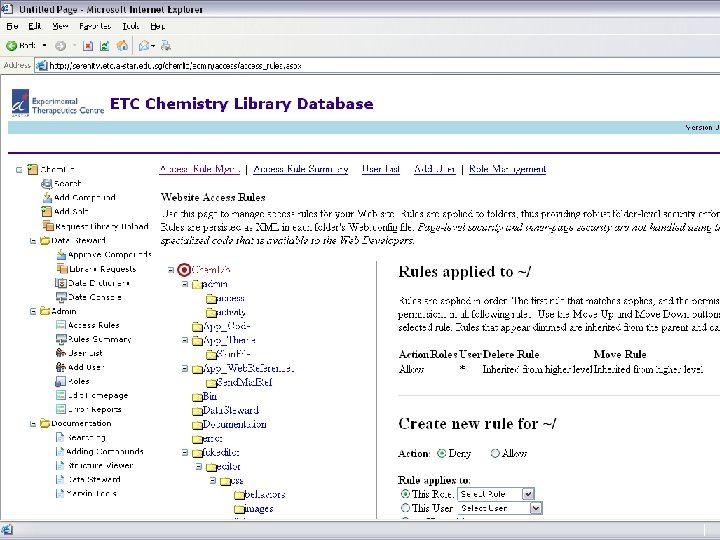Click the Data Dictionary icon
Screen dimensions: 720x540
pyautogui.click(x=61, y=283)
